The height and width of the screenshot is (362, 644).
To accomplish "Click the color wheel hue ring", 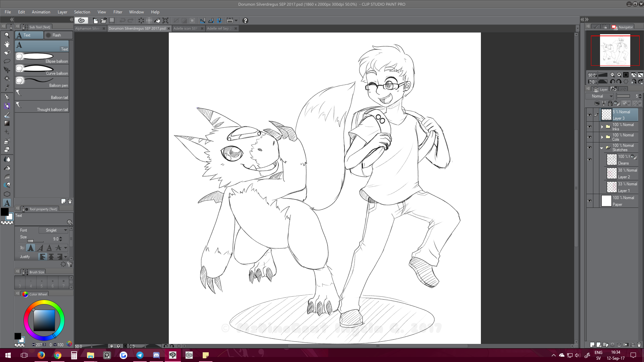I will click(x=44, y=303).
